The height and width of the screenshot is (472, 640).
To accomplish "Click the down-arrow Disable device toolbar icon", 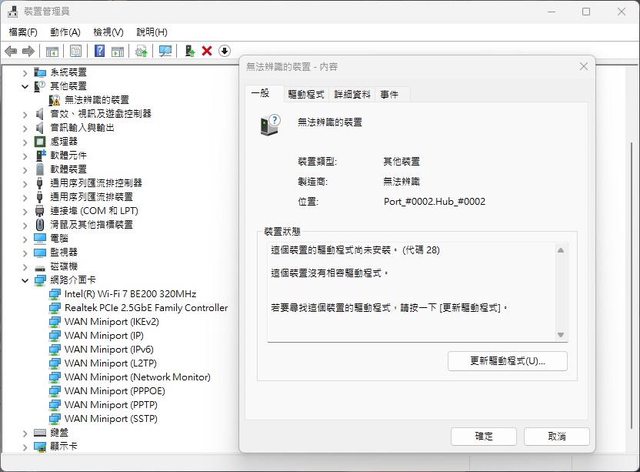I will coord(224,51).
